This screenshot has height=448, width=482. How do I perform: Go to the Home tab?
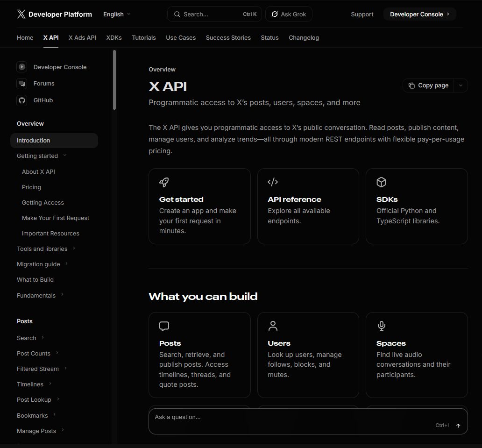pyautogui.click(x=25, y=37)
